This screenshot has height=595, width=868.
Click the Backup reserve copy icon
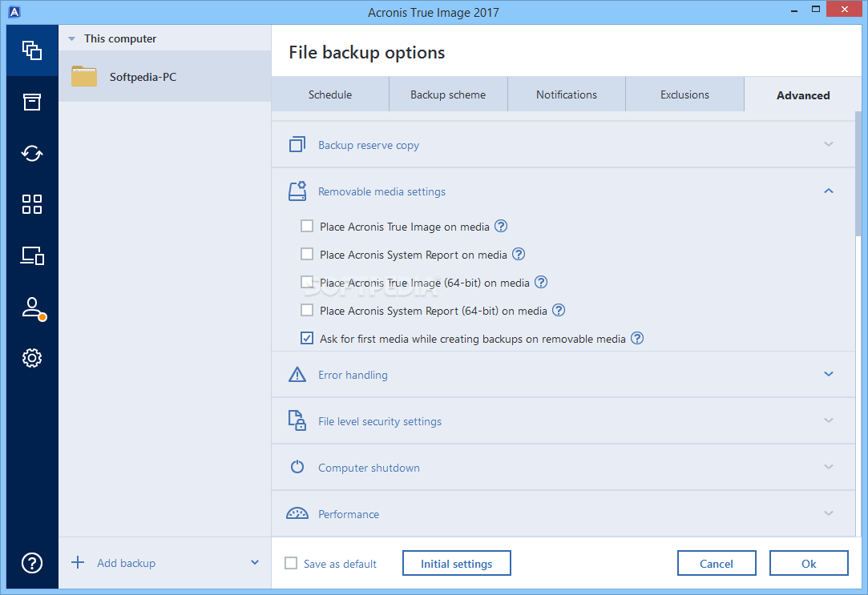click(x=297, y=144)
